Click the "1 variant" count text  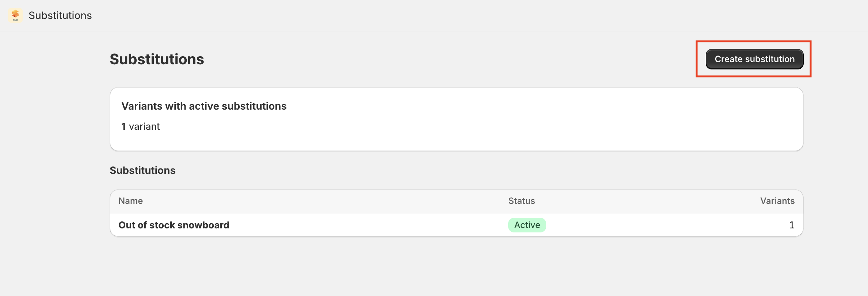(141, 126)
